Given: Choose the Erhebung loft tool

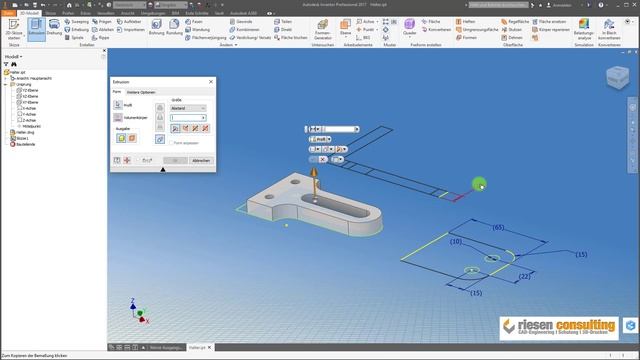Looking at the screenshot, I should [x=76, y=30].
